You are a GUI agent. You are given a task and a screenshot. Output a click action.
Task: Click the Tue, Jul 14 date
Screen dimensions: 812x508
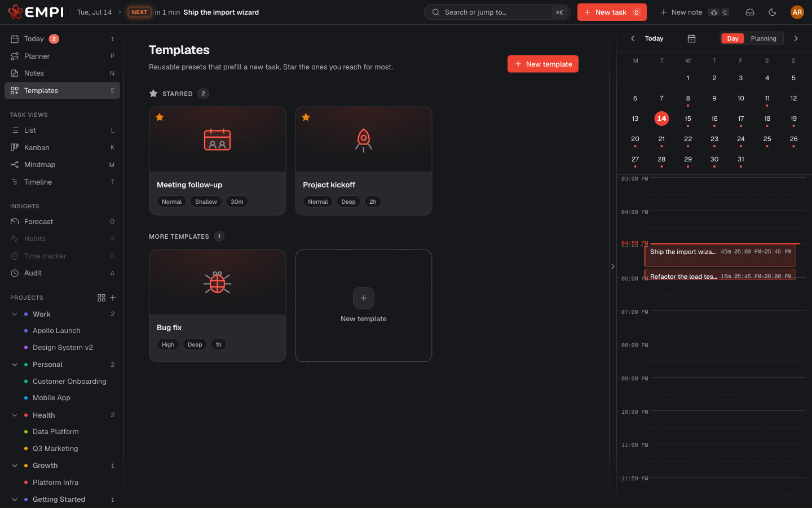(94, 12)
